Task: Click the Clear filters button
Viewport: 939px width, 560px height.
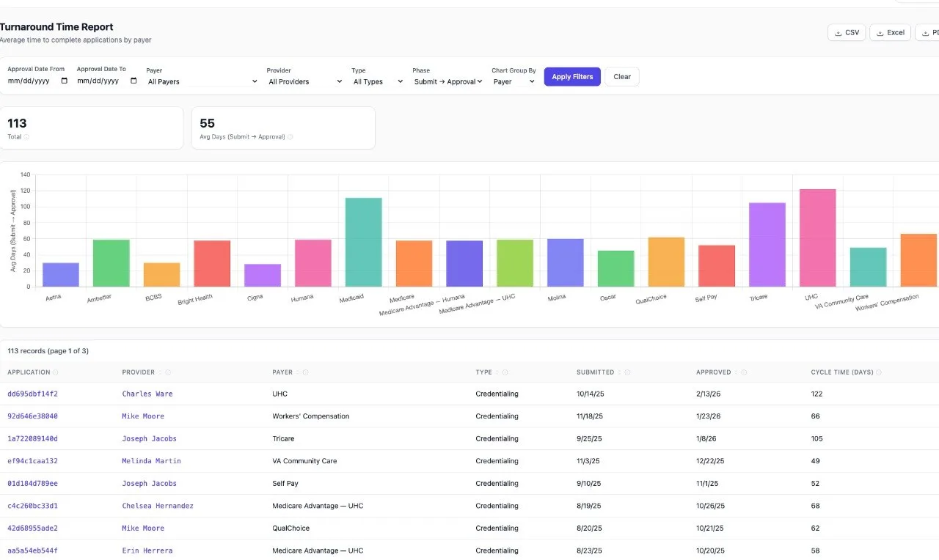Action: pyautogui.click(x=622, y=77)
